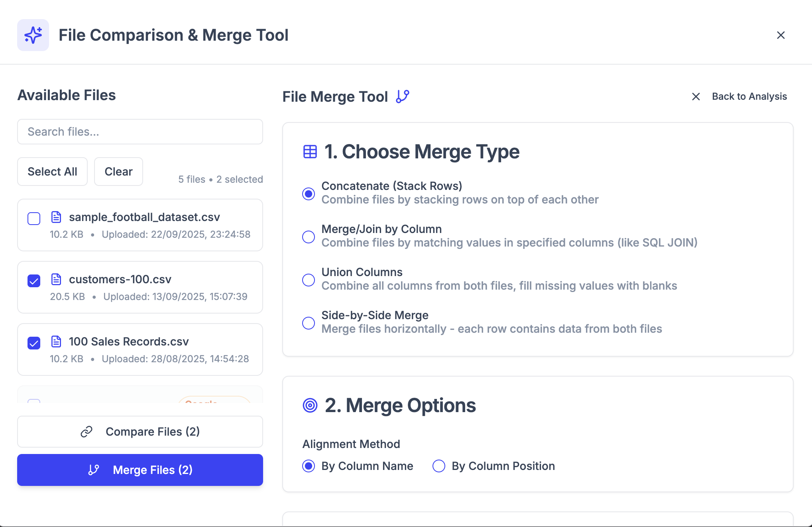Uncheck the 100 Sales Records.csv checkbox
This screenshot has height=527, width=812.
pyautogui.click(x=34, y=343)
